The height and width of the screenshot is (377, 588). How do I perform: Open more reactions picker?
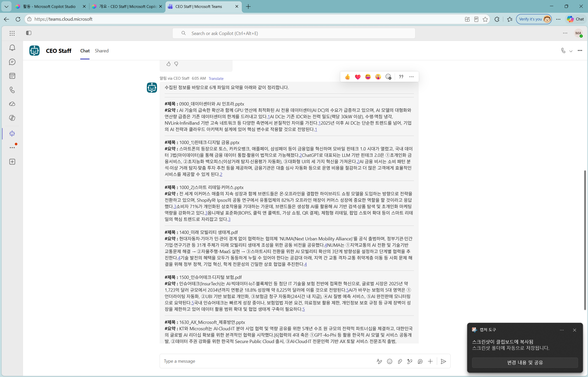[x=388, y=77]
